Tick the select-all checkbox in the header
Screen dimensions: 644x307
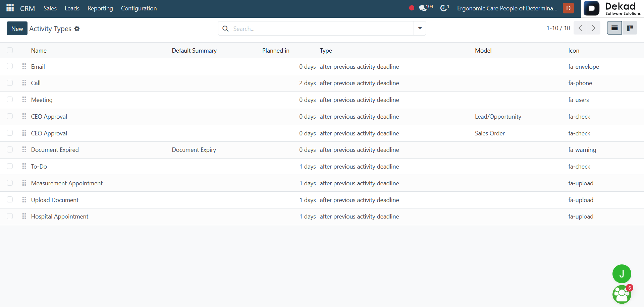pos(10,50)
